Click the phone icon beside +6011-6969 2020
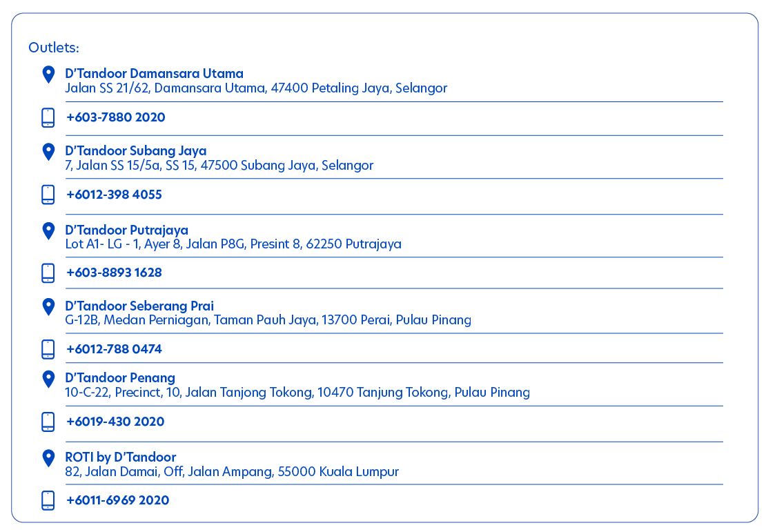Viewport: 766px width, 532px height. pyautogui.click(x=48, y=501)
